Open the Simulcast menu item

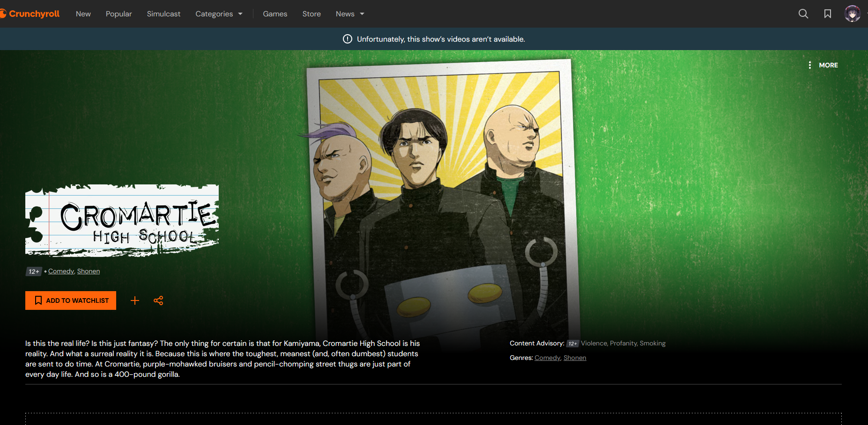(x=163, y=14)
